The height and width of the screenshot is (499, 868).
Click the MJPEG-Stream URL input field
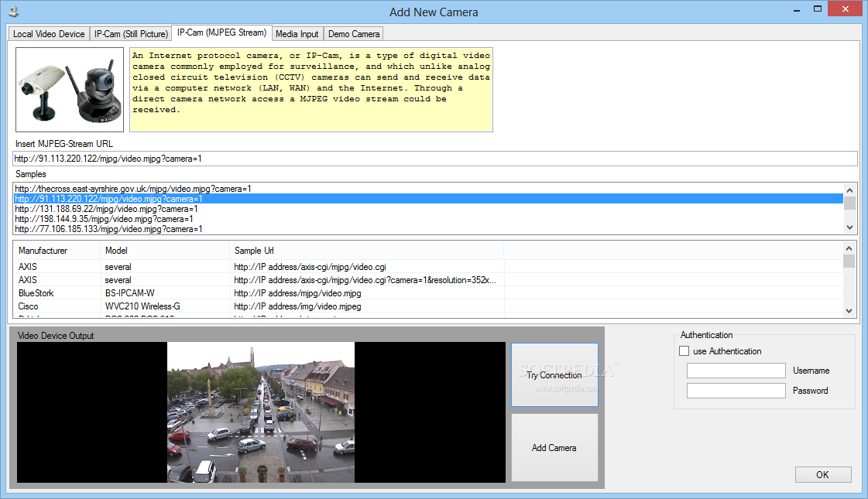434,159
